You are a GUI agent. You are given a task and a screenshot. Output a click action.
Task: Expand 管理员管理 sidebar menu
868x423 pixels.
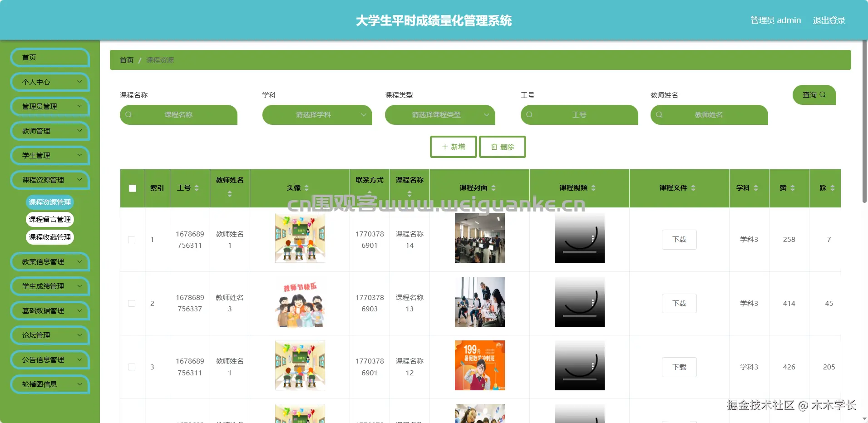50,107
